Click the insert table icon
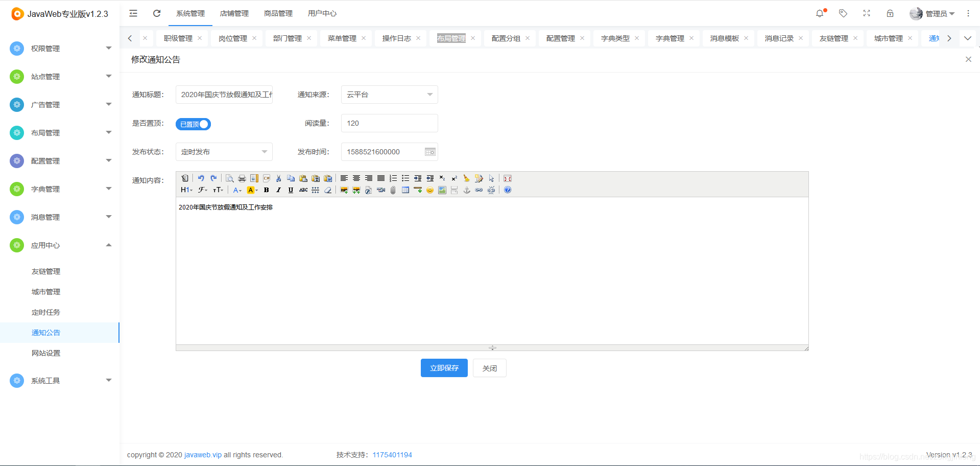The height and width of the screenshot is (466, 980). click(405, 190)
